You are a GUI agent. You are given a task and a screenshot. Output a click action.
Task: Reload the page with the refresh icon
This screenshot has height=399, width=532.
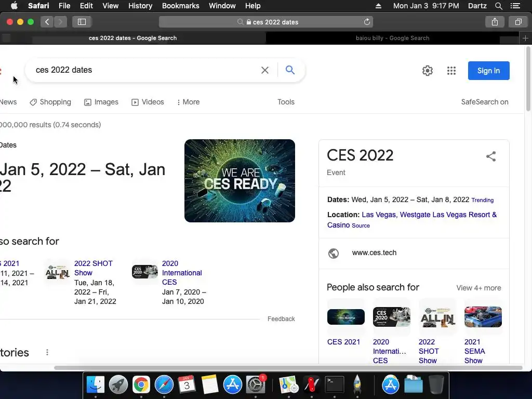pyautogui.click(x=367, y=22)
